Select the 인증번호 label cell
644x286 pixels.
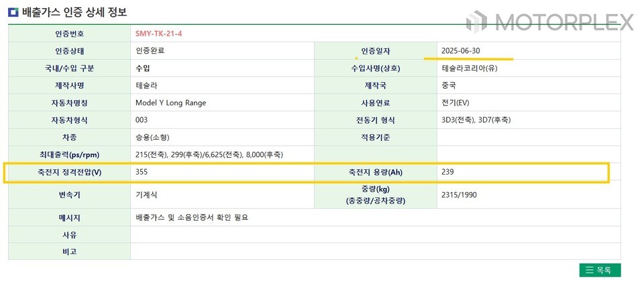tap(69, 34)
